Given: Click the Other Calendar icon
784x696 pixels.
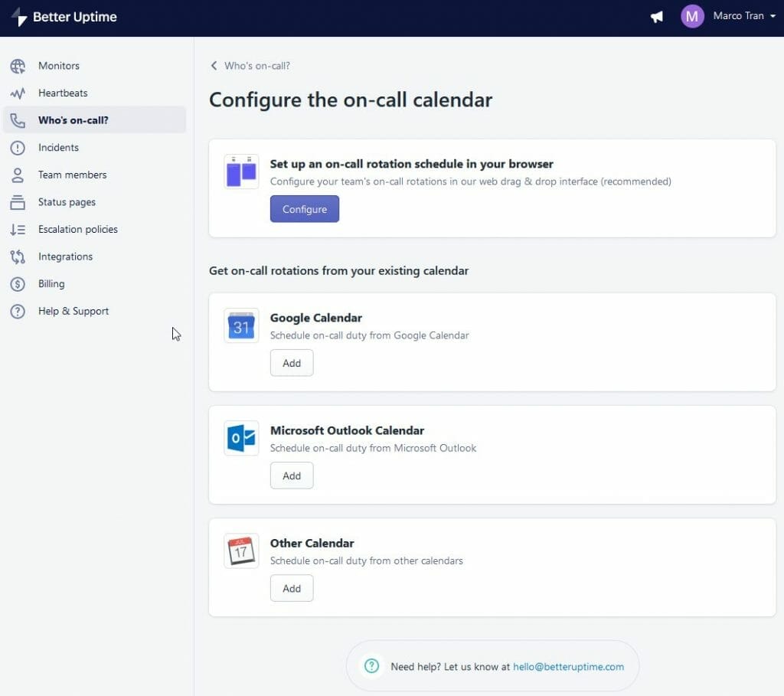Looking at the screenshot, I should (x=241, y=551).
